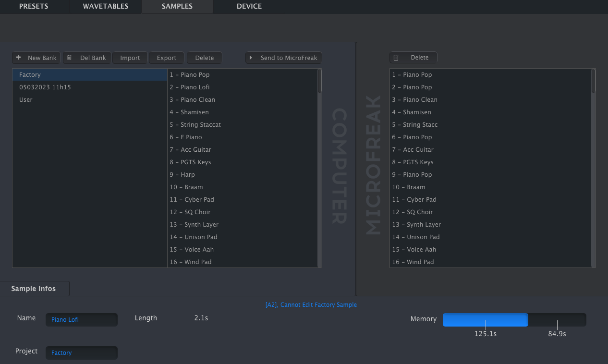The image size is (608, 364).
Task: Switch to the WAVETABLES tab
Action: pos(105,6)
